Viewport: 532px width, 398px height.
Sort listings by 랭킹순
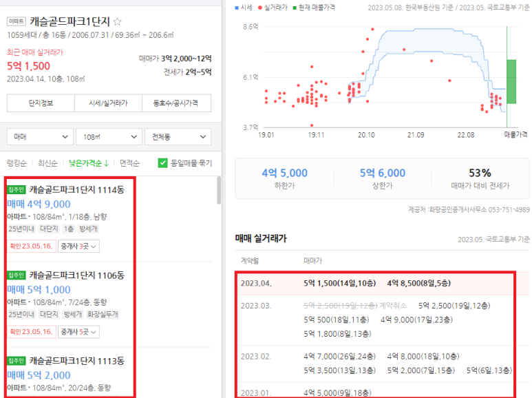[17, 163]
